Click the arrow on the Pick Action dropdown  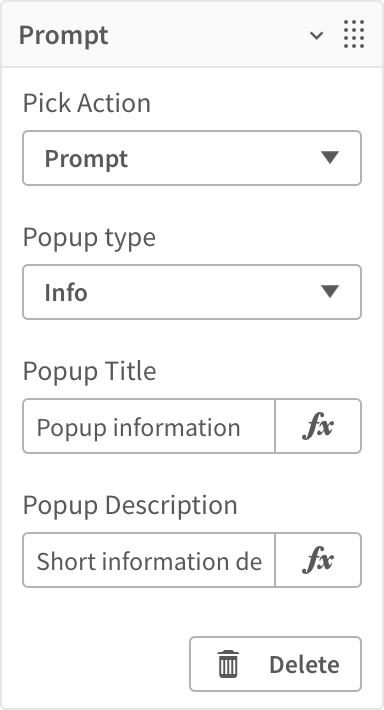(330, 158)
